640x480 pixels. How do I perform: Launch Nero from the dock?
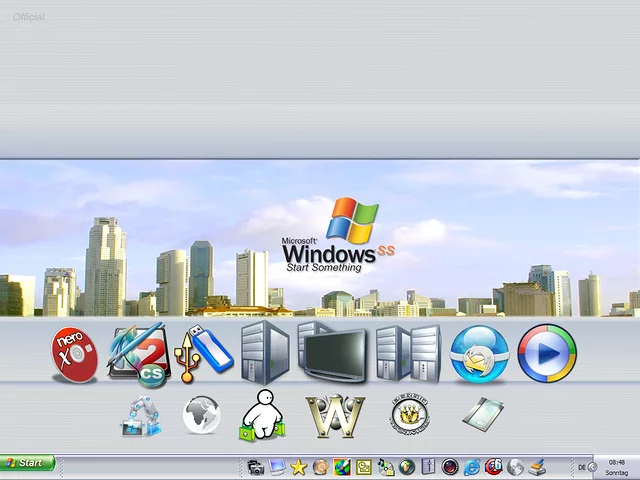[75, 355]
